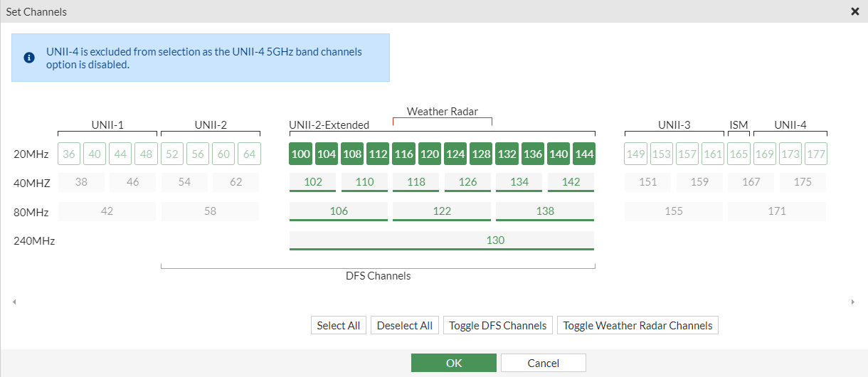Toggle 20MHz channel 144
Screen dimensions: 868x377
(x=584, y=154)
